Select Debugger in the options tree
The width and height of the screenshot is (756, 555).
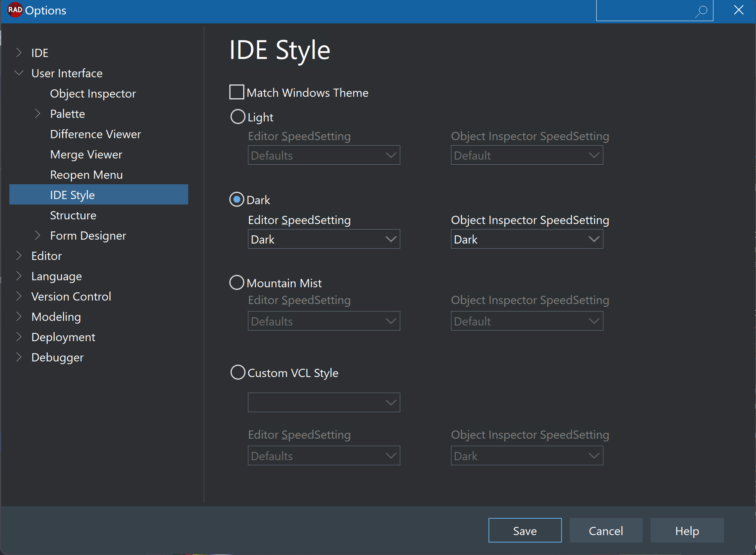57,358
